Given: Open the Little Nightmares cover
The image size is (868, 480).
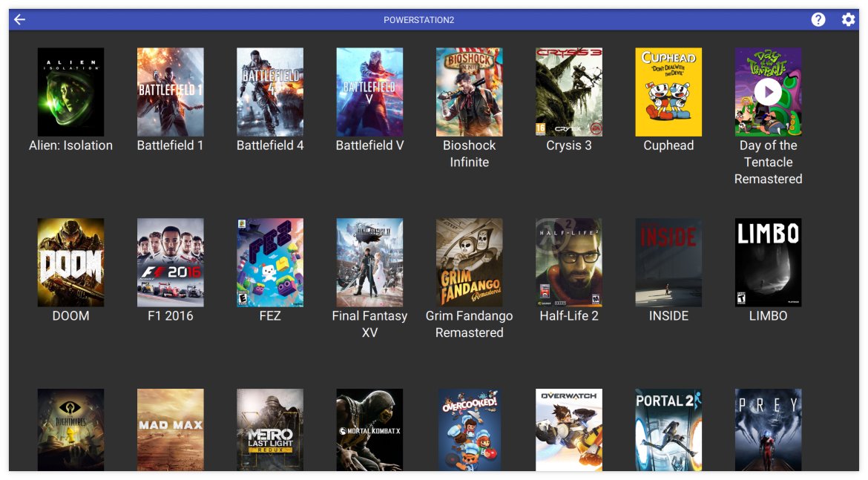Looking at the screenshot, I should (71, 430).
